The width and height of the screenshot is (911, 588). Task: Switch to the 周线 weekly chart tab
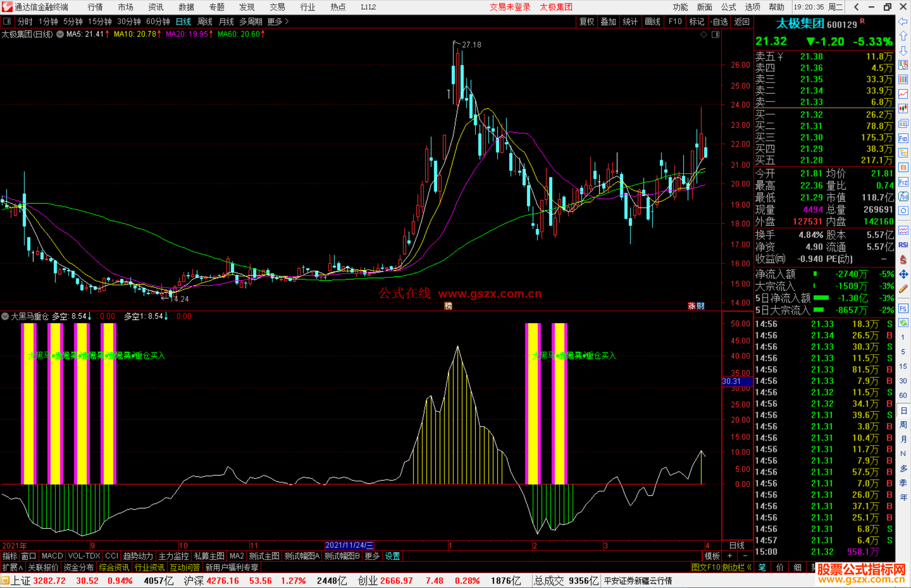(205, 21)
